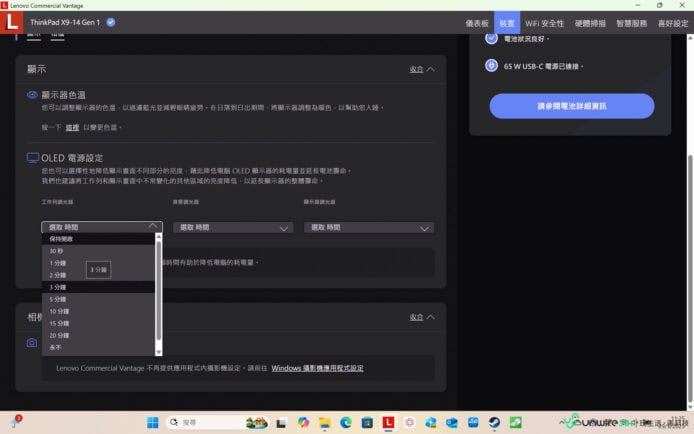
Task: Click the dropdown list scrollbar down arrow
Action: [158, 352]
